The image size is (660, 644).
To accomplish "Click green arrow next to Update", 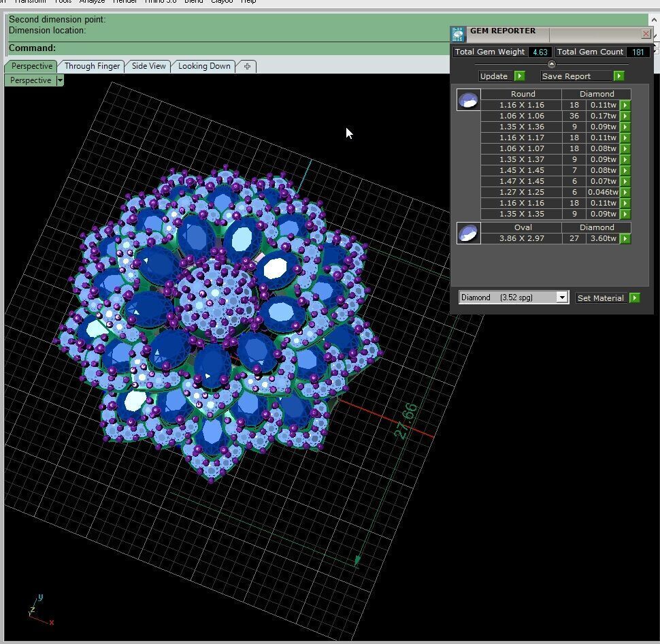I will point(519,76).
